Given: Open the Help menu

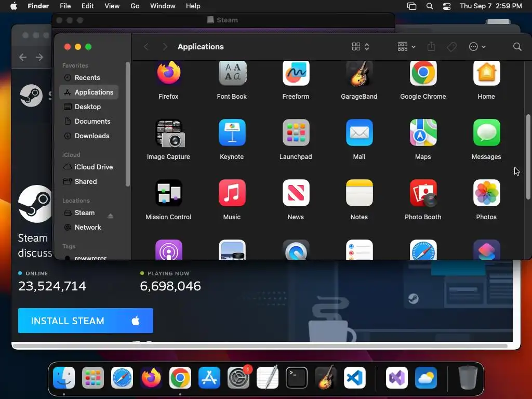Looking at the screenshot, I should [193, 6].
